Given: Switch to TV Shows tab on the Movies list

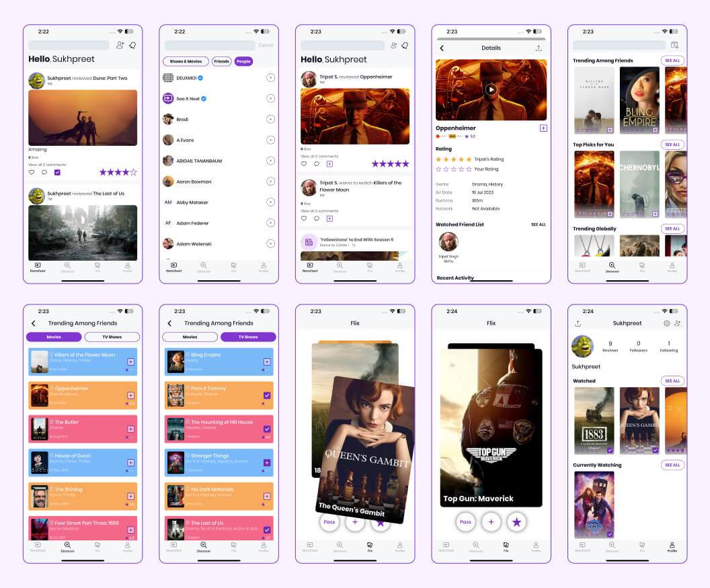Looking at the screenshot, I should (x=112, y=337).
